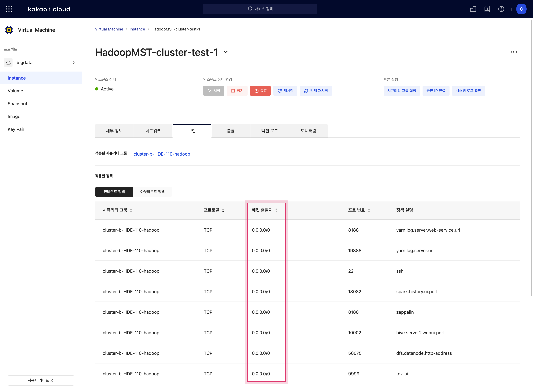Switch to the 네트워크 tab
The width and height of the screenshot is (533, 392).
pyautogui.click(x=153, y=131)
